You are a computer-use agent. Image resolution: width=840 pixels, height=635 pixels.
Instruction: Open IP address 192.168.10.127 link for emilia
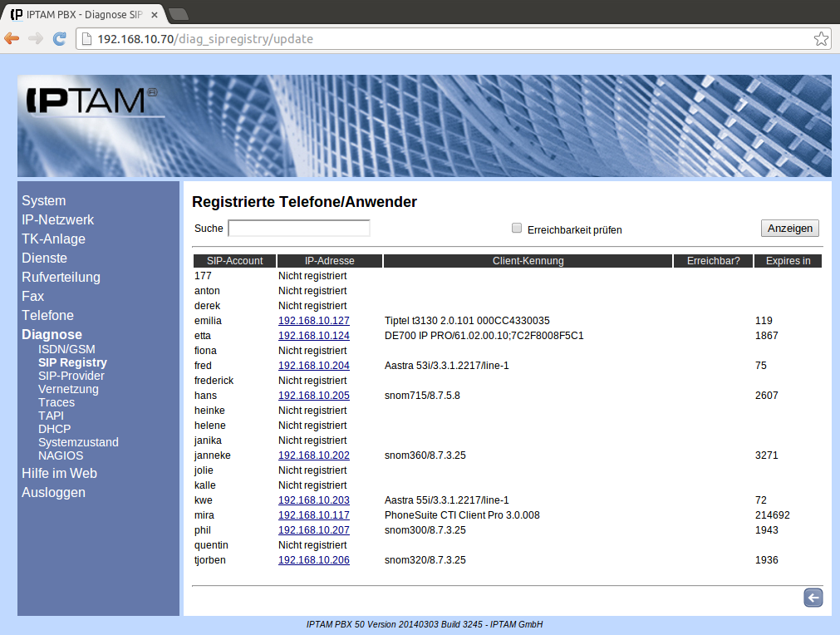[x=313, y=321]
